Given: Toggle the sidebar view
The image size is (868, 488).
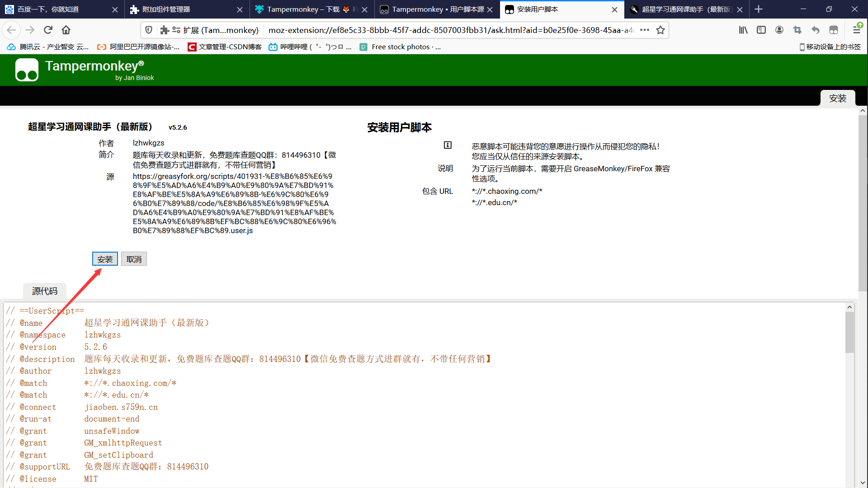Looking at the screenshot, I should point(761,30).
